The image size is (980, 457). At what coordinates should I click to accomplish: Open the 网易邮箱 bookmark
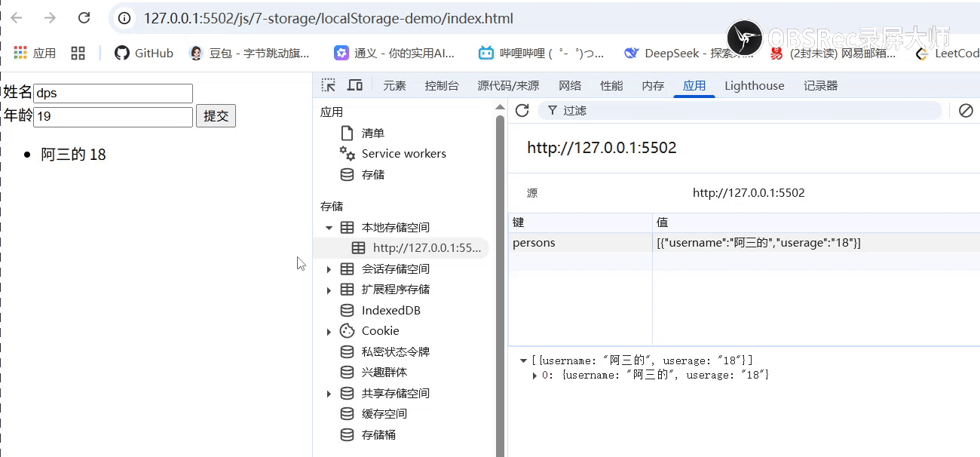[x=832, y=53]
